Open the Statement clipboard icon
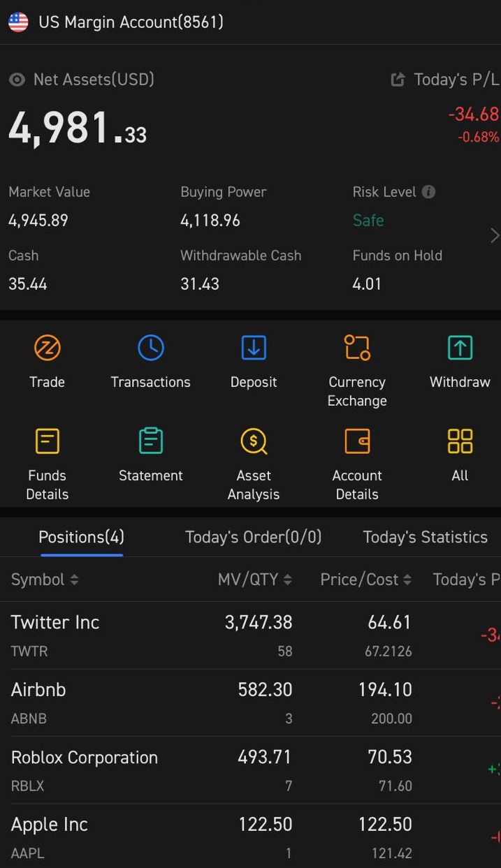 [150, 441]
